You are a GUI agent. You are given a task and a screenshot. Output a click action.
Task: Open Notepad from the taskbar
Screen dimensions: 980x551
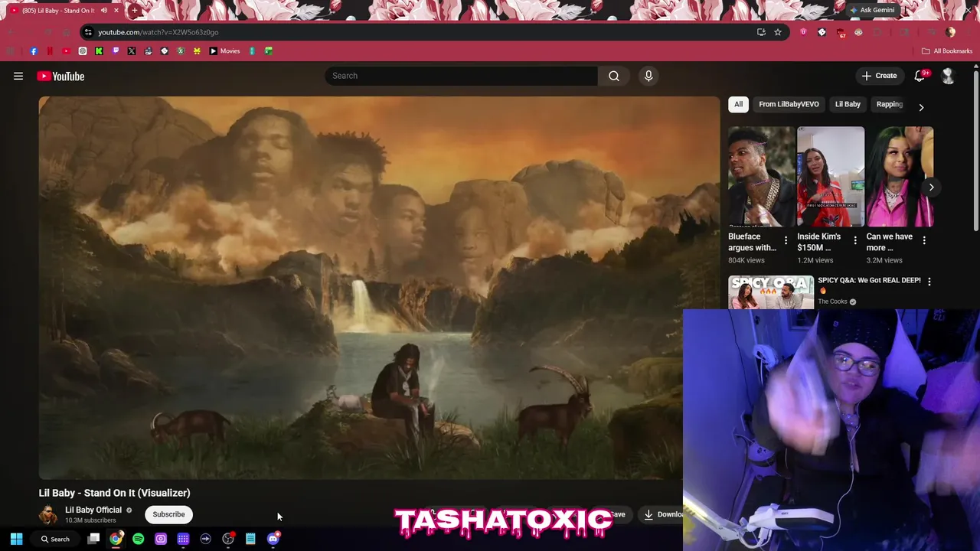[x=250, y=539]
